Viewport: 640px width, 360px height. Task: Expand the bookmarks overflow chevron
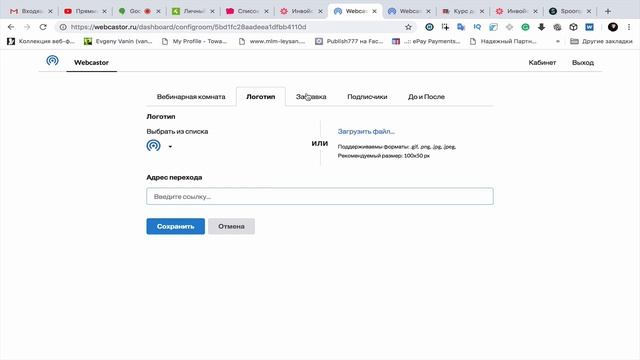(558, 41)
